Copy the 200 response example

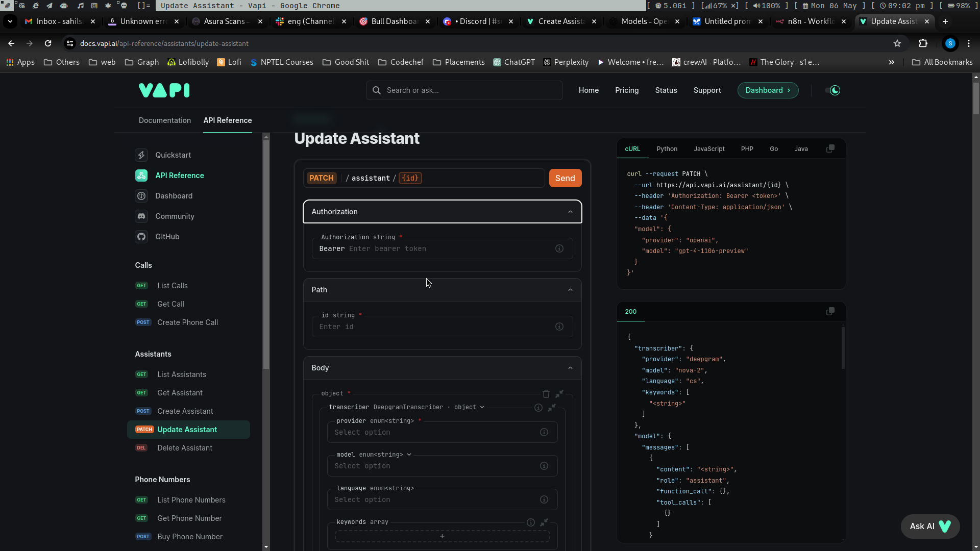point(830,311)
